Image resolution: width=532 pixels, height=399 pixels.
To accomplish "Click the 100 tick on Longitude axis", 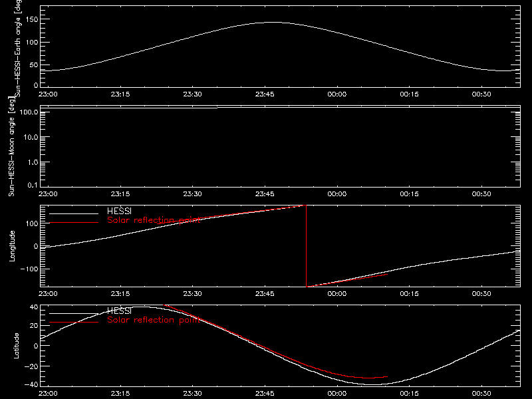I will [32, 223].
